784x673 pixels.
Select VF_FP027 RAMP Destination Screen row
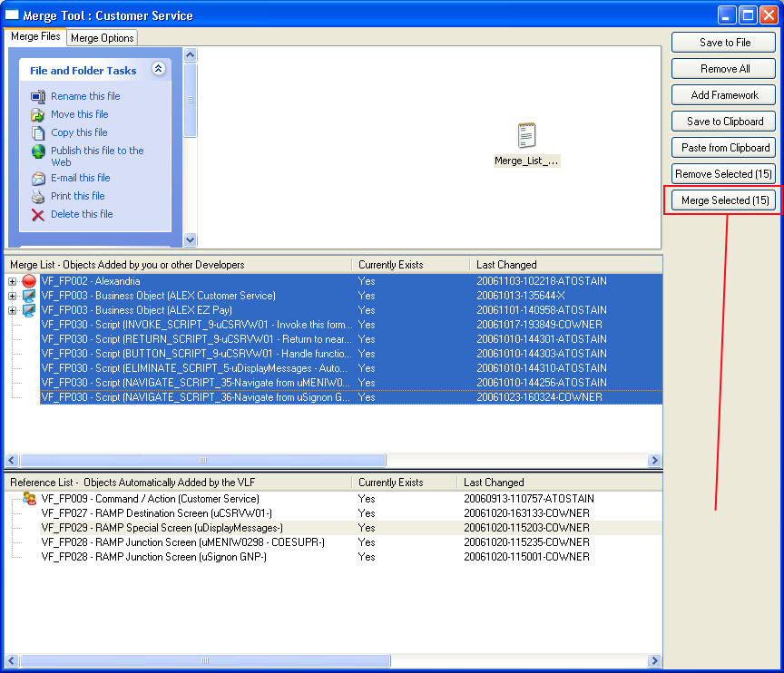[x=351, y=513]
